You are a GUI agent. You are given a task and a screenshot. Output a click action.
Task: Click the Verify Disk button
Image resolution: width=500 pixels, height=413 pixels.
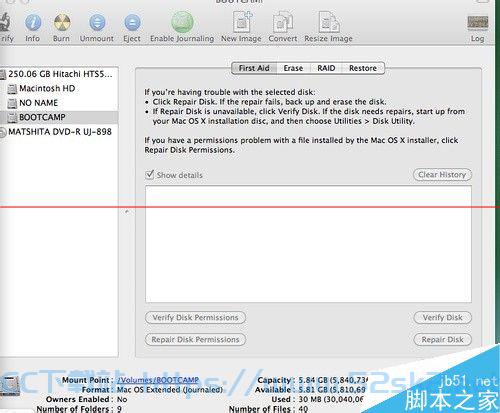[x=443, y=317]
